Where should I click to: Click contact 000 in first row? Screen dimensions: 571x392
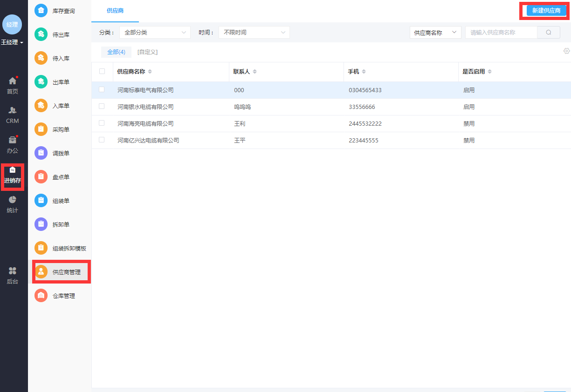239,90
